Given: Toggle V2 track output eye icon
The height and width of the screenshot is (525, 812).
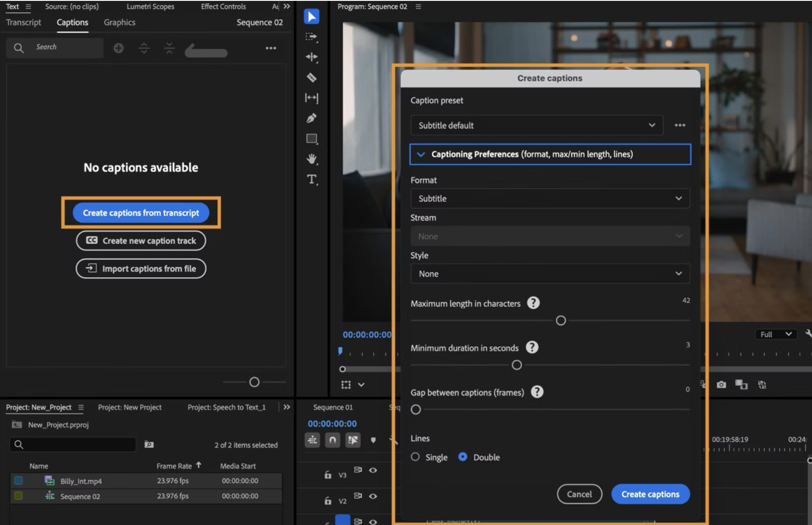Looking at the screenshot, I should 373,496.
